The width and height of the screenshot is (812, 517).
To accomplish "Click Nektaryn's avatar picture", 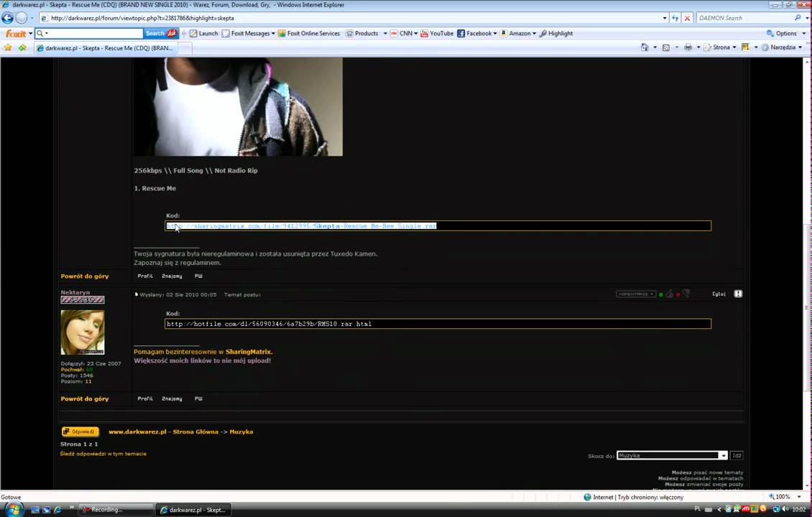I will (x=83, y=332).
